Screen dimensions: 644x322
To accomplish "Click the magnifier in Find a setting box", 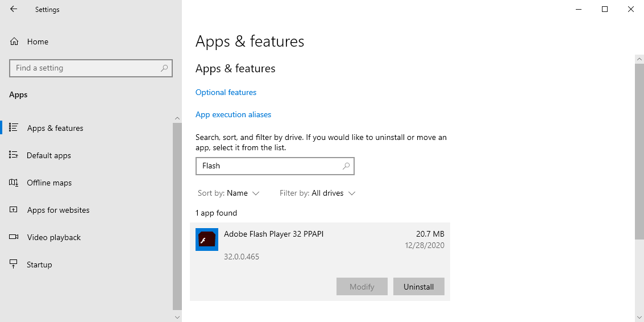I will click(164, 68).
